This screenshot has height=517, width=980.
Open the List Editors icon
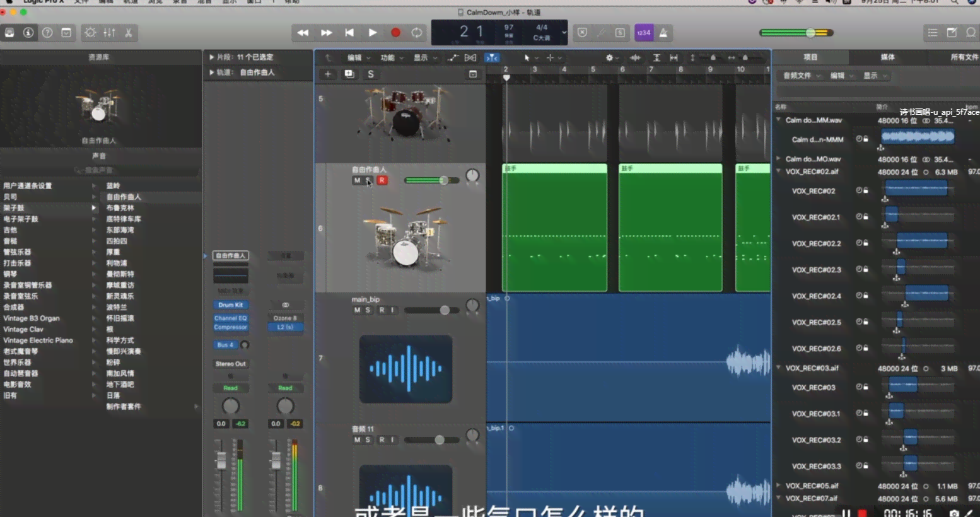click(x=933, y=33)
